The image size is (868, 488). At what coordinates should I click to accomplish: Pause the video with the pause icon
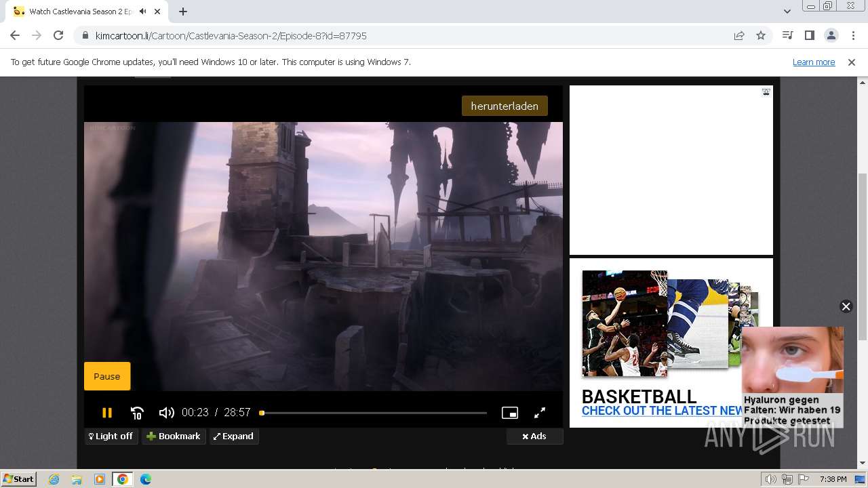click(106, 413)
